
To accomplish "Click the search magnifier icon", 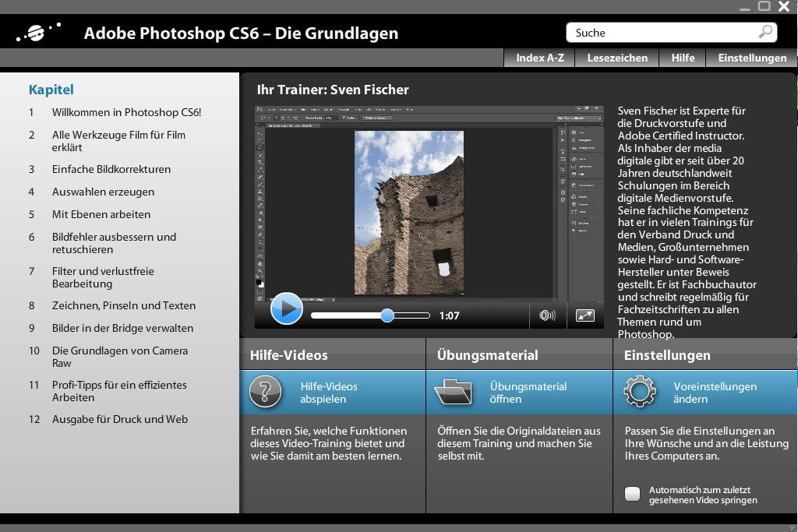I will [x=765, y=32].
